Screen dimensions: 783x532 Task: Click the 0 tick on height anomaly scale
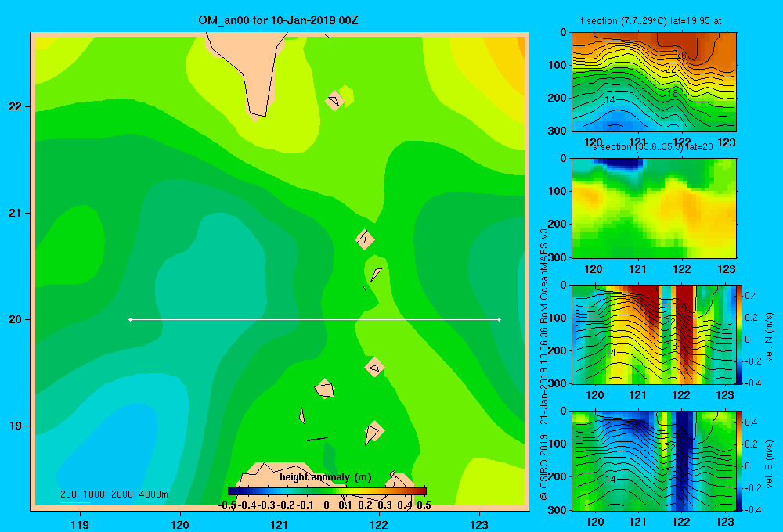(327, 505)
